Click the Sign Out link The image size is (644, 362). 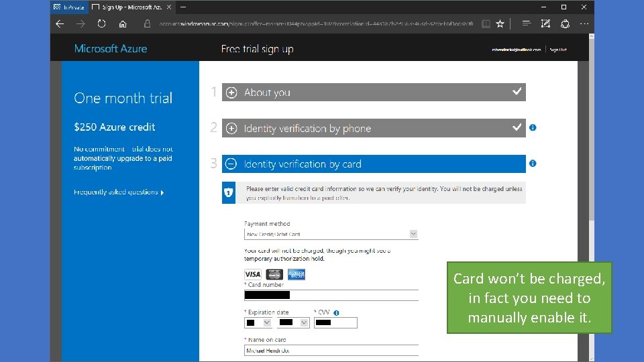[x=557, y=50]
